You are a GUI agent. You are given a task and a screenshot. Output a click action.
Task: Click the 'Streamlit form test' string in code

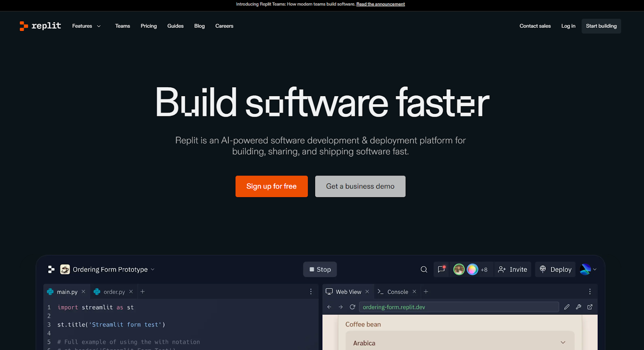[x=125, y=325]
